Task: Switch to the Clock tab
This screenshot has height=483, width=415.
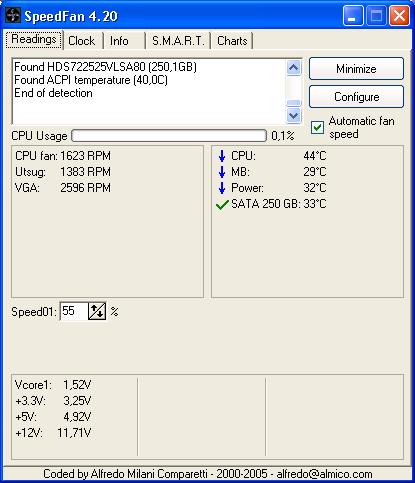Action: point(82,41)
